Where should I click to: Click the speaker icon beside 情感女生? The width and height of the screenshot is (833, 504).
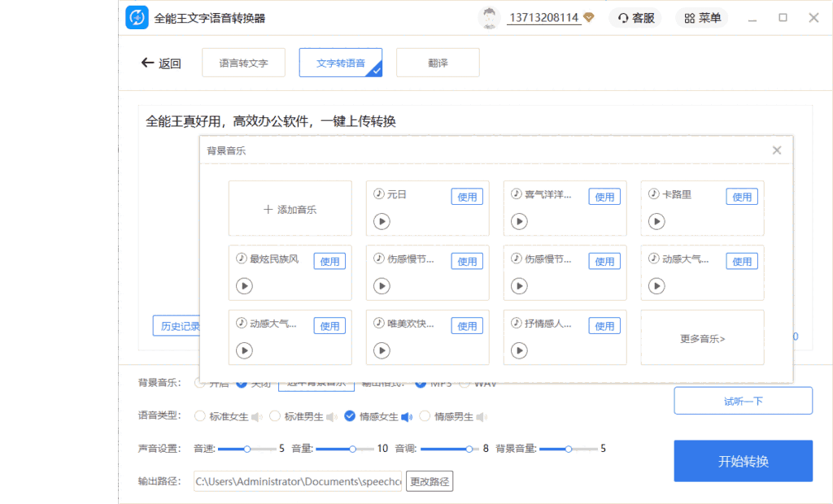point(408,416)
